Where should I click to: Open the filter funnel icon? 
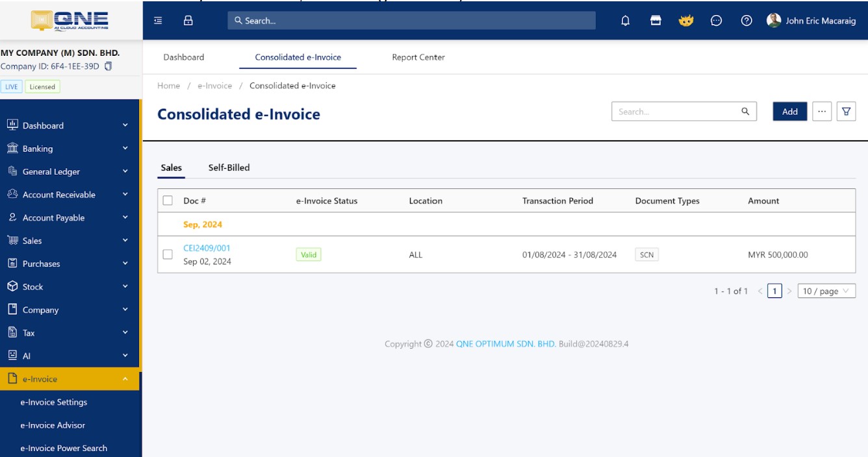[846, 111]
